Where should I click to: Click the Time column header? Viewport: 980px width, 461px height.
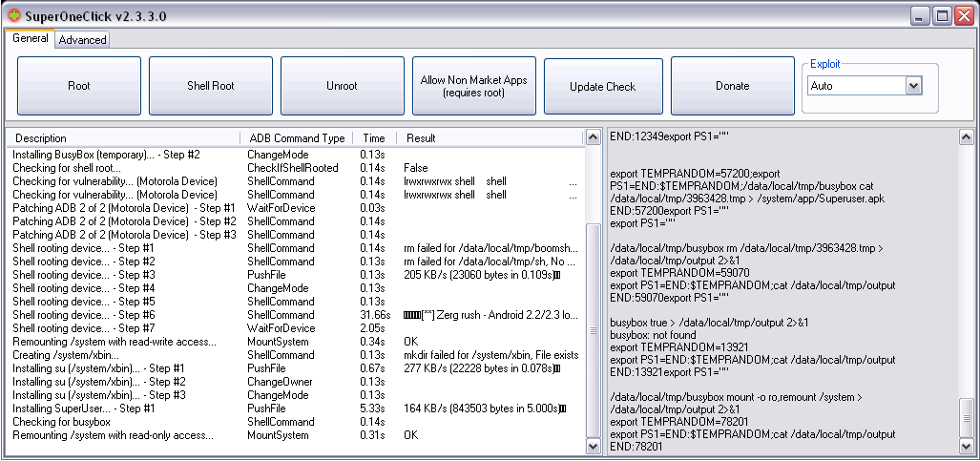(x=374, y=138)
